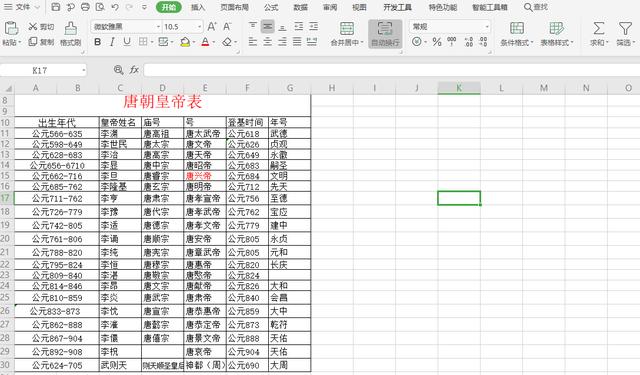640x375 pixels.
Task: Toggle Bold formatting
Action: coord(98,42)
